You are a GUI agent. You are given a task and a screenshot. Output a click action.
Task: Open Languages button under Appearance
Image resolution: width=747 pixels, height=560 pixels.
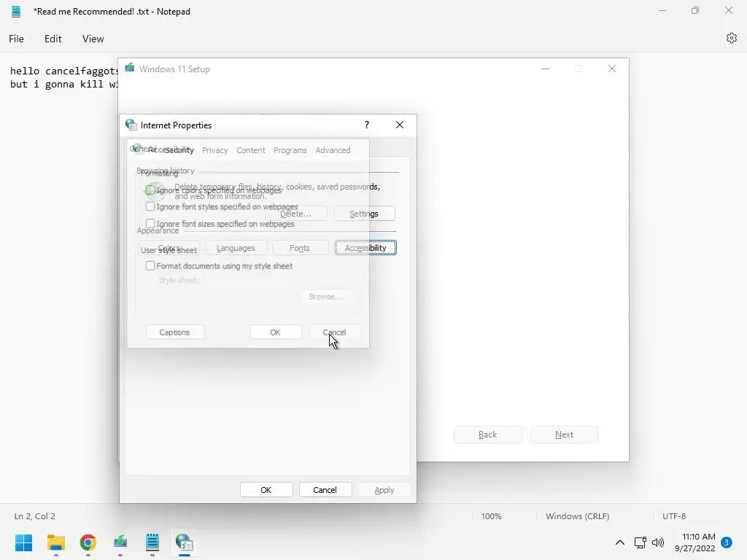coord(236,248)
